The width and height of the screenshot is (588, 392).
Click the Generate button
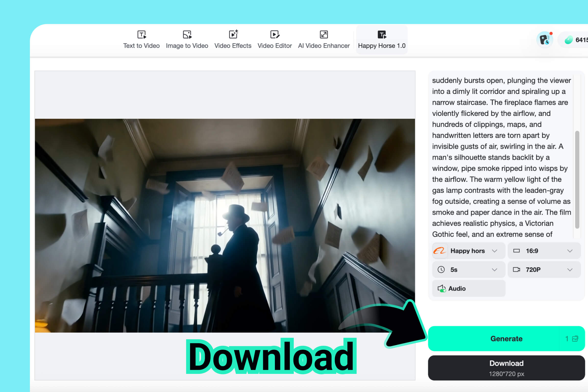point(506,339)
